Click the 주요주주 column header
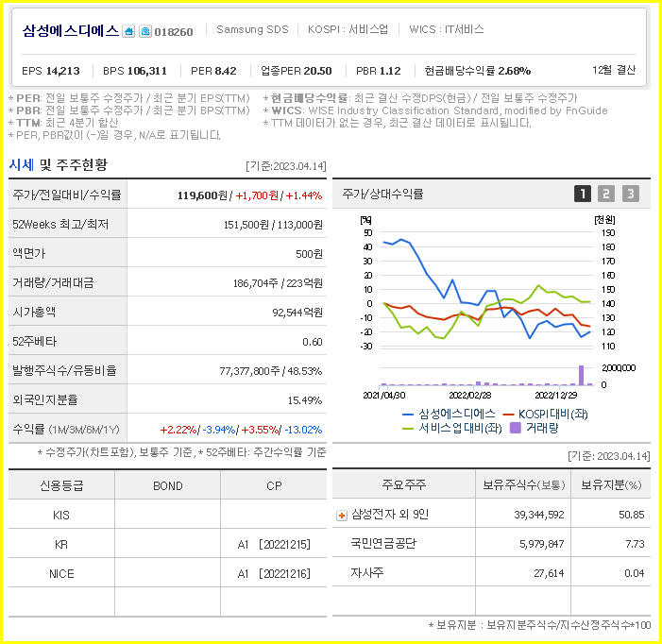 [403, 484]
